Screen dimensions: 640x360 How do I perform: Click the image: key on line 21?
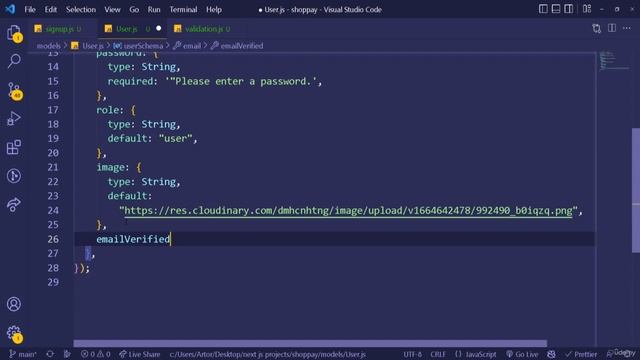[x=113, y=167]
